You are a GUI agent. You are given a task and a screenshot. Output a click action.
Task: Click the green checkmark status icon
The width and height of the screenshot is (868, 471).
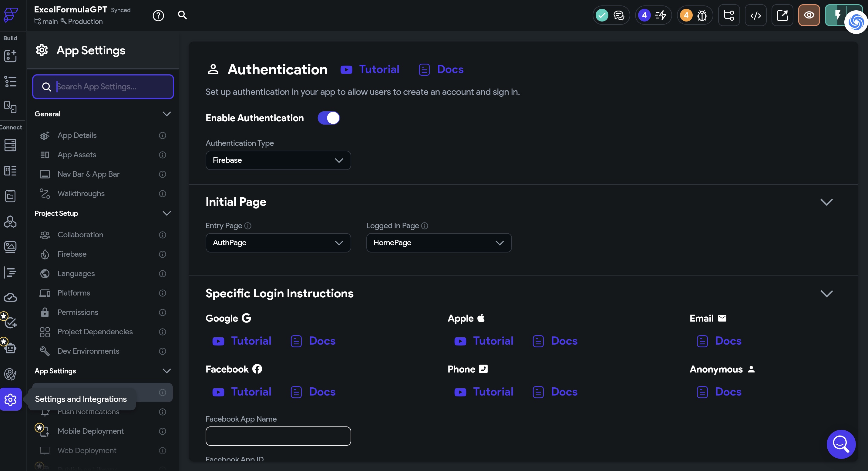[x=602, y=15]
